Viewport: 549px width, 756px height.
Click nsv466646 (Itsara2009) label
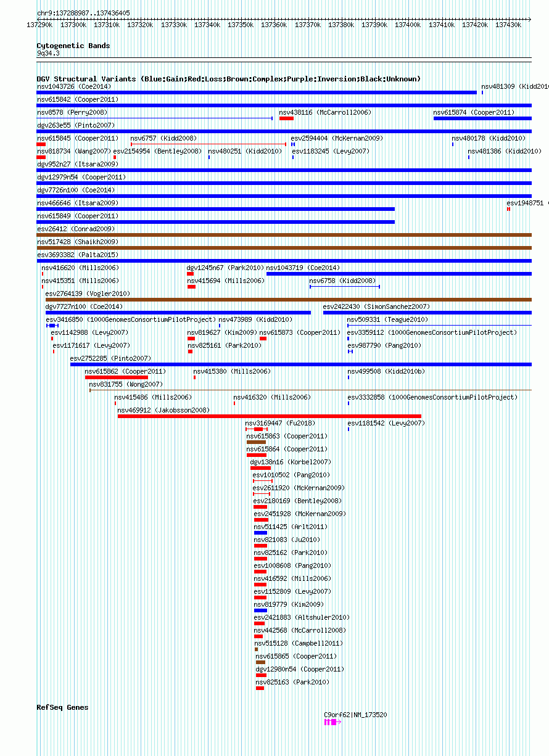click(78, 203)
